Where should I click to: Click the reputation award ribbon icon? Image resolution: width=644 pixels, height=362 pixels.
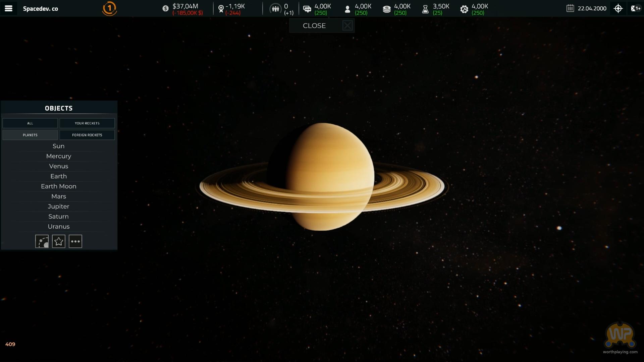point(221,9)
